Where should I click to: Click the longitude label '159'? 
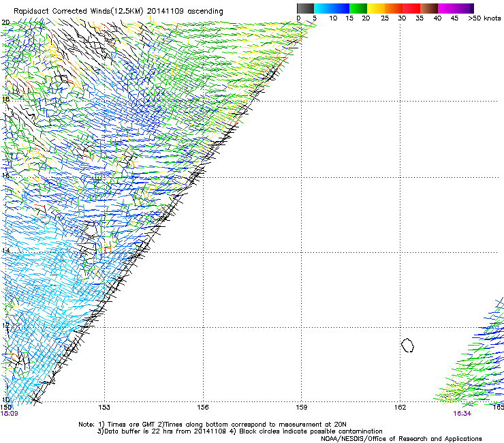(x=301, y=408)
